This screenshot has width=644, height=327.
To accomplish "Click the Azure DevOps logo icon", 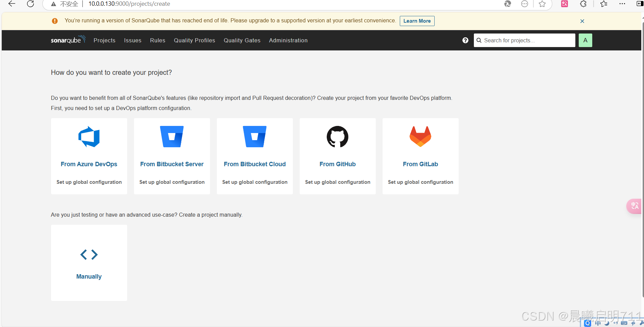I will tap(89, 137).
